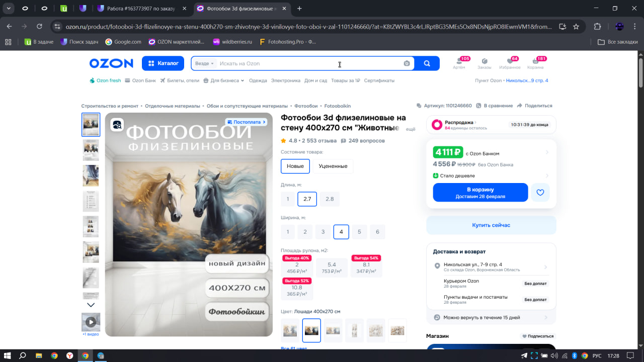
Task: Add product to favorites heart button
Action: pyautogui.click(x=540, y=193)
